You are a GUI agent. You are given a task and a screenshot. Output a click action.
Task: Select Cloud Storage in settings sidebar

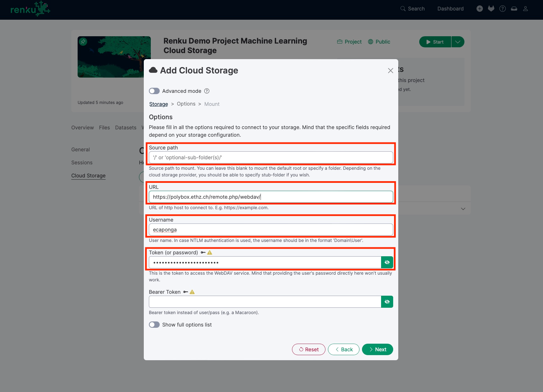[x=88, y=175]
